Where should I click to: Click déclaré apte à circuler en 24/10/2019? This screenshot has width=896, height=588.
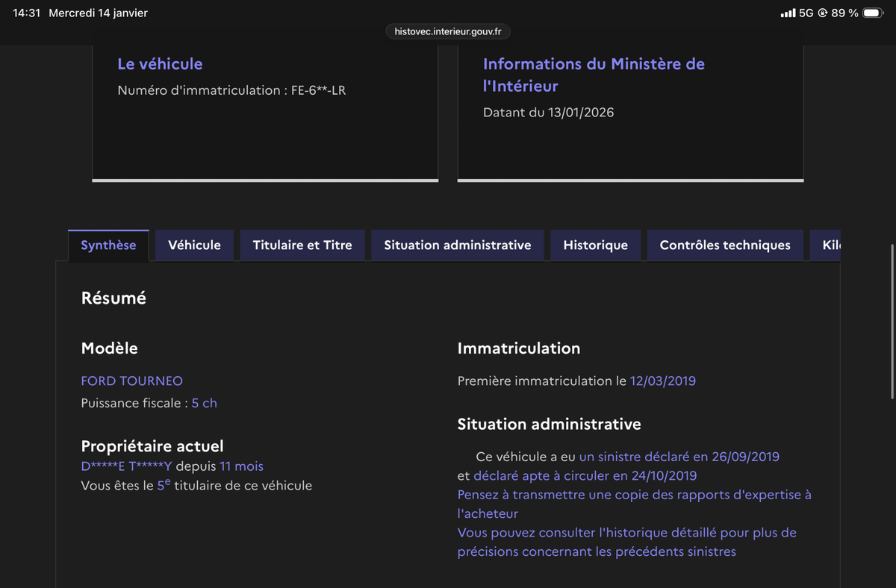pos(585,475)
